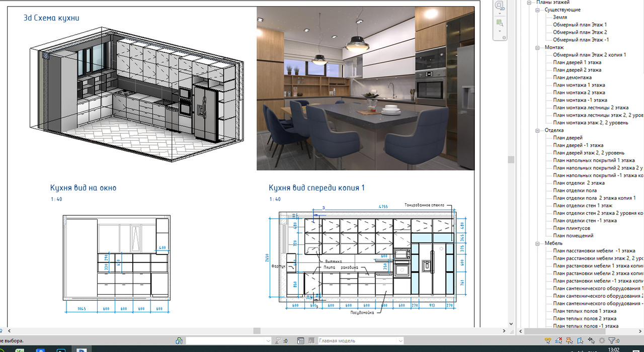This screenshot has height=352, width=644.
Task: Open План теплых полов 1 этажа
Action: point(584,311)
